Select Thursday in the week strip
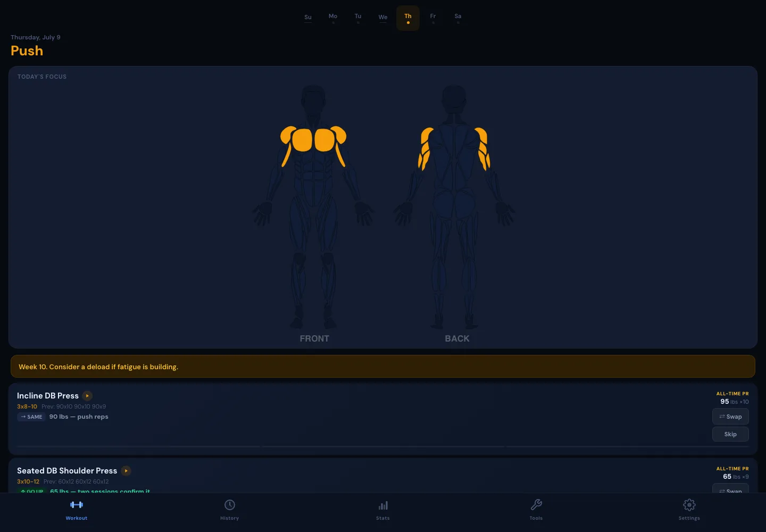The image size is (766, 532). pyautogui.click(x=408, y=18)
